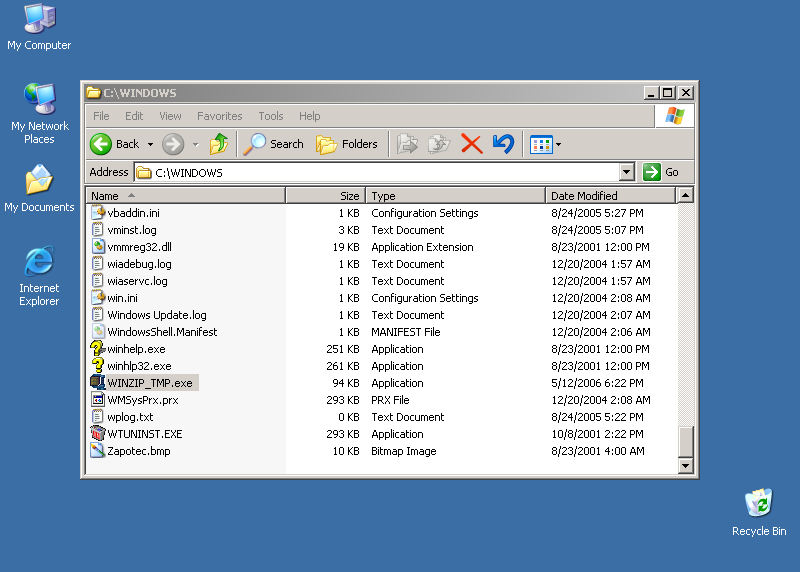Open the Back history dropdown arrow
This screenshot has height=572, width=800.
(150, 144)
